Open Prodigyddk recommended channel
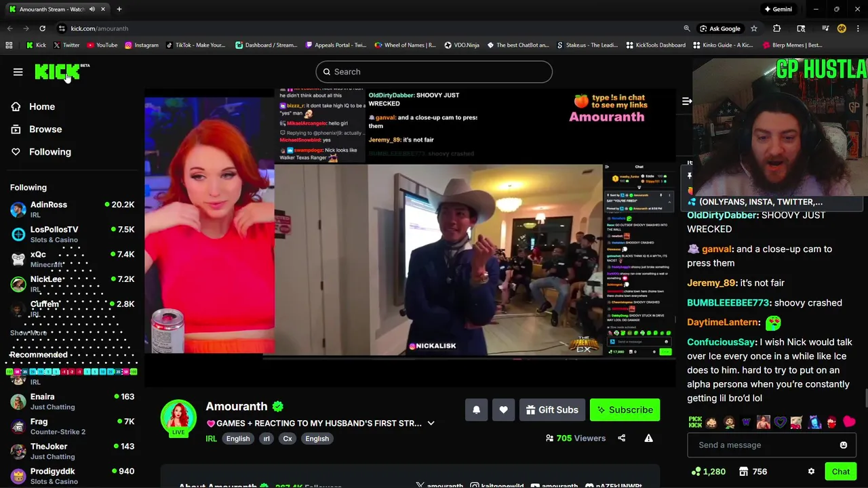 coord(72,476)
